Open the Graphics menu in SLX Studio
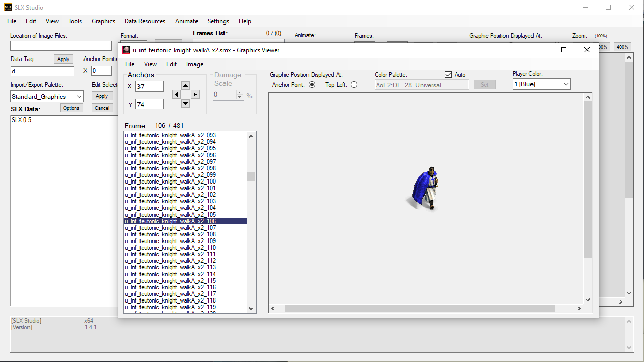 pos(103,21)
